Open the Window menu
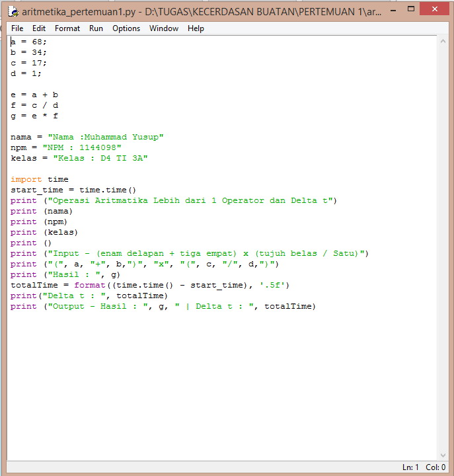 coord(164,28)
